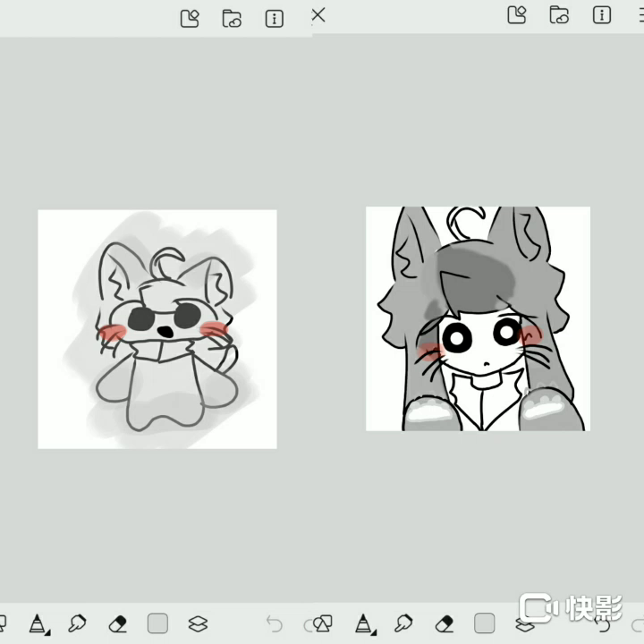
Task: Select the pen tool in right toolbar
Action: point(364,623)
